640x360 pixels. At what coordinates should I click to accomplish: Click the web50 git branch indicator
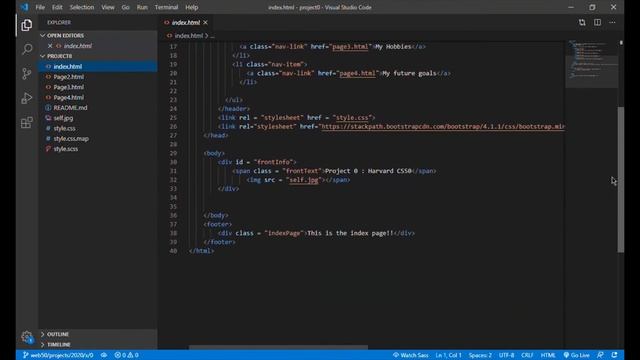58,355
